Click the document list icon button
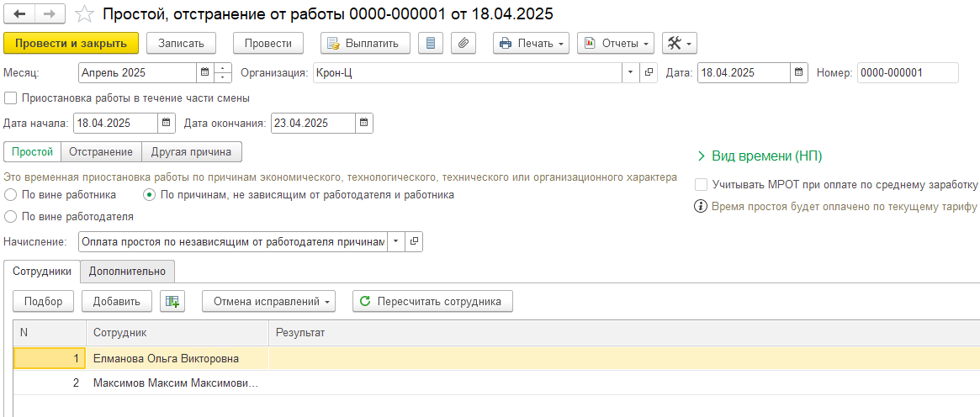Screen dimensions: 980x417 click(431, 43)
